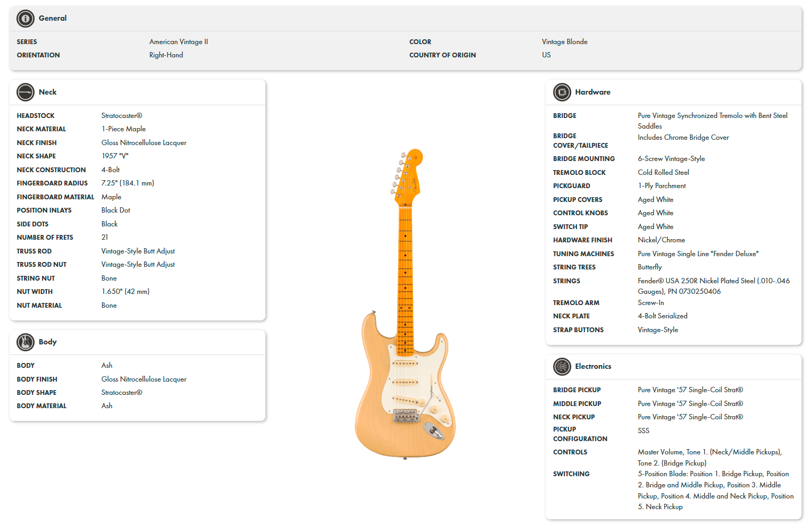Click the 5-Position Blade switching description
This screenshot has width=809, height=532.
coord(715,491)
